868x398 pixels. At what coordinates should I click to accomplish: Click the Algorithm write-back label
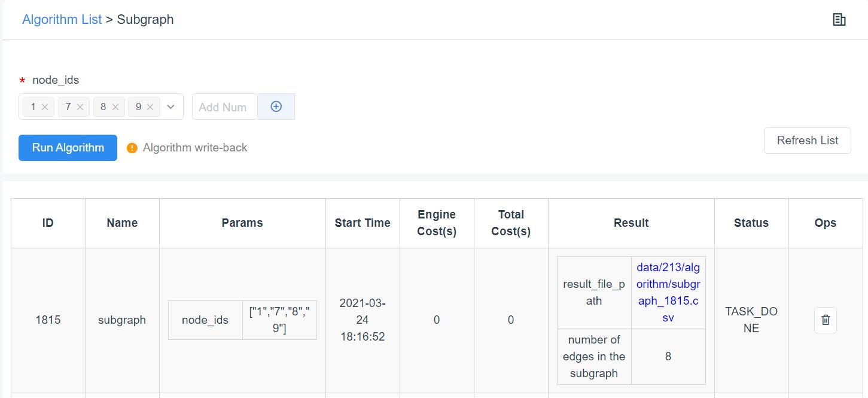point(194,148)
